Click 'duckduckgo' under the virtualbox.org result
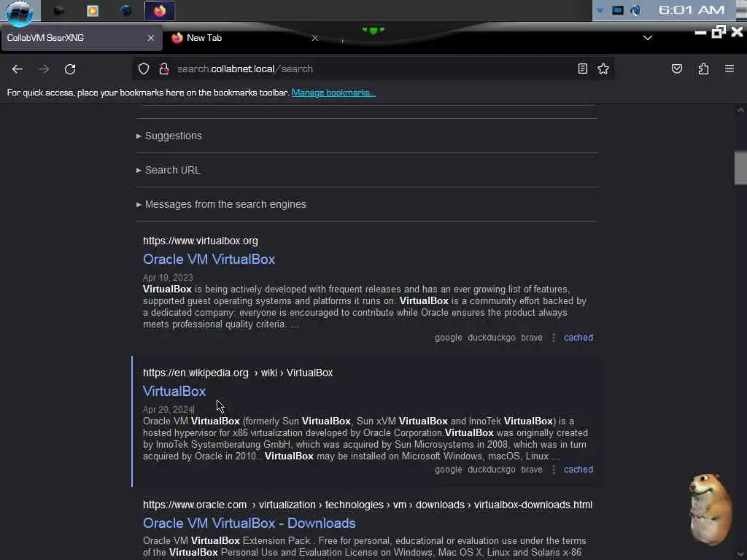Viewport: 747px width, 560px height. [492, 338]
